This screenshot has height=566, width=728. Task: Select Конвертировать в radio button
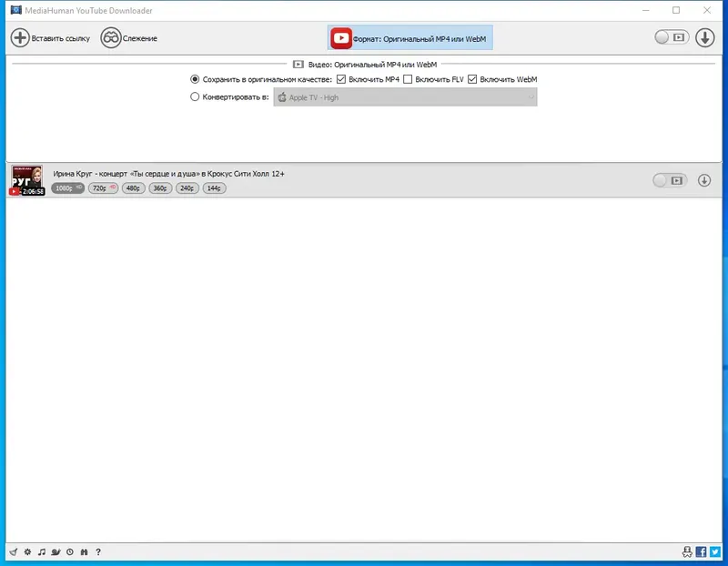pos(195,96)
